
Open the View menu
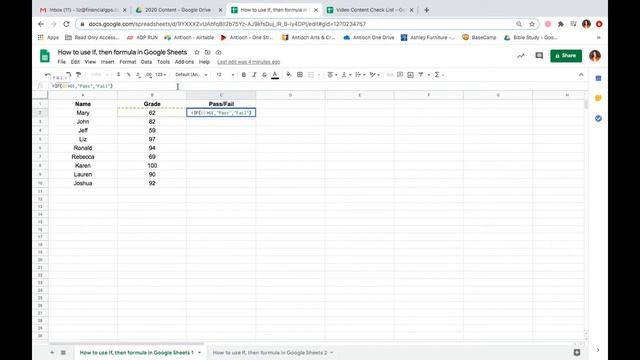click(90, 62)
